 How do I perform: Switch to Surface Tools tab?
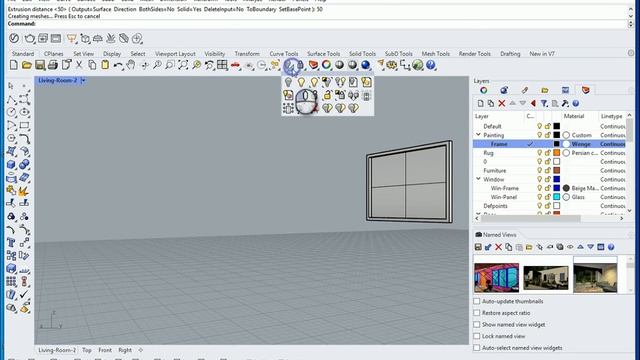pos(323,53)
